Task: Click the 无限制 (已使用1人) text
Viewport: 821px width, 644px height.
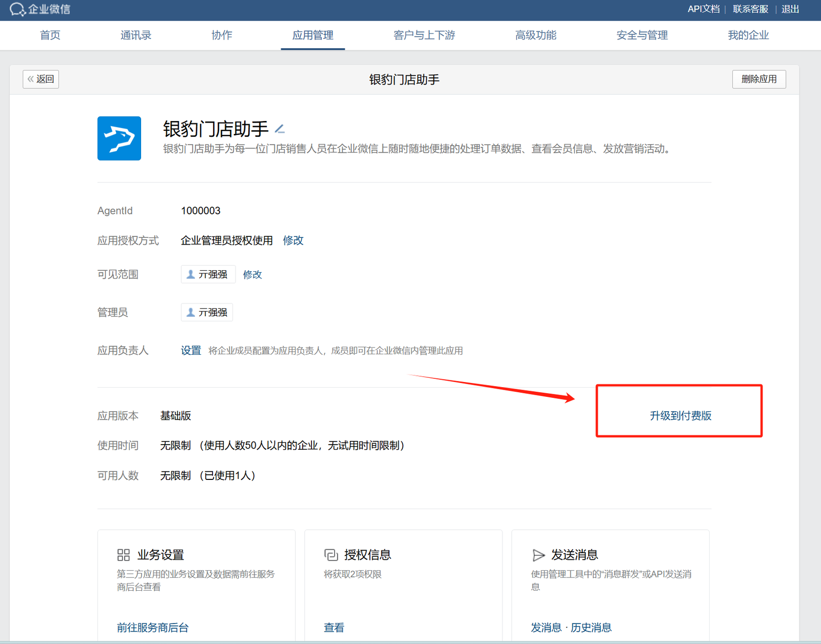Action: tap(208, 475)
